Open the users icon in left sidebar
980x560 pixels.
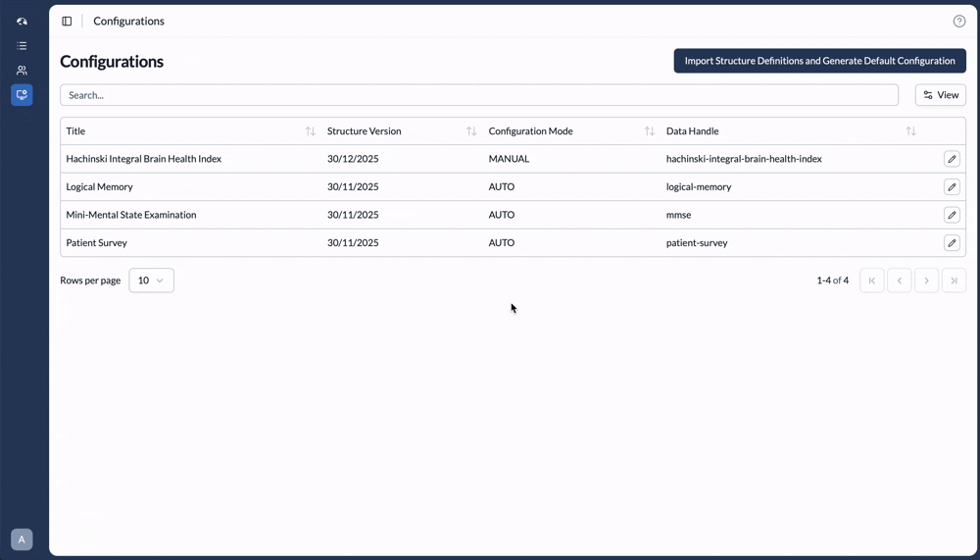click(22, 70)
